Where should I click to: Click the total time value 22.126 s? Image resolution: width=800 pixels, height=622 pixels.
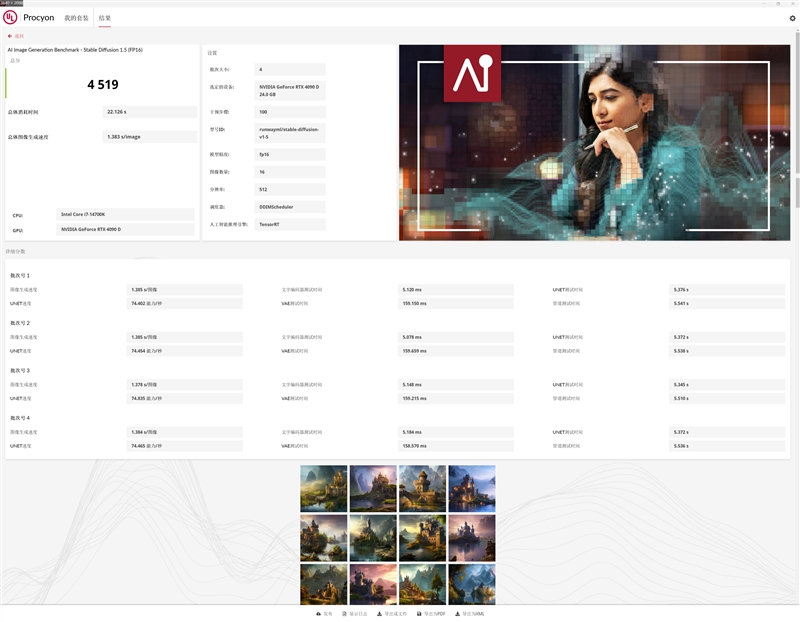(x=149, y=112)
